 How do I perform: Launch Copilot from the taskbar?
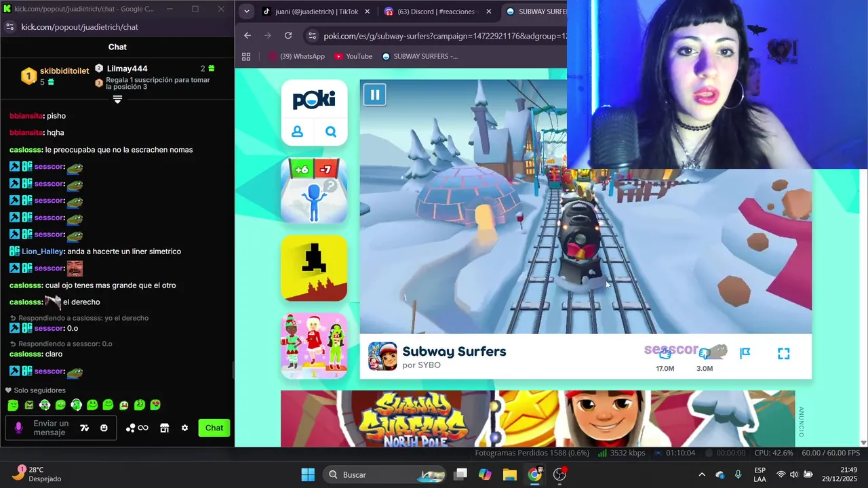pos(485,474)
